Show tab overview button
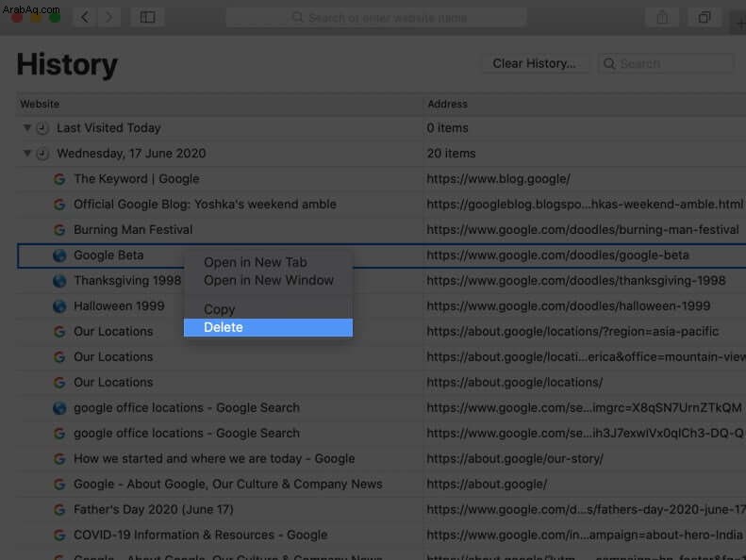Viewport: 746px width, 560px height. 705,18
